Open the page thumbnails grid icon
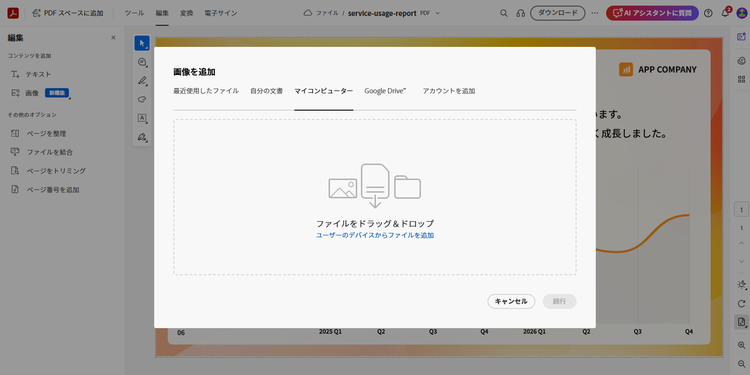 pos(741,79)
